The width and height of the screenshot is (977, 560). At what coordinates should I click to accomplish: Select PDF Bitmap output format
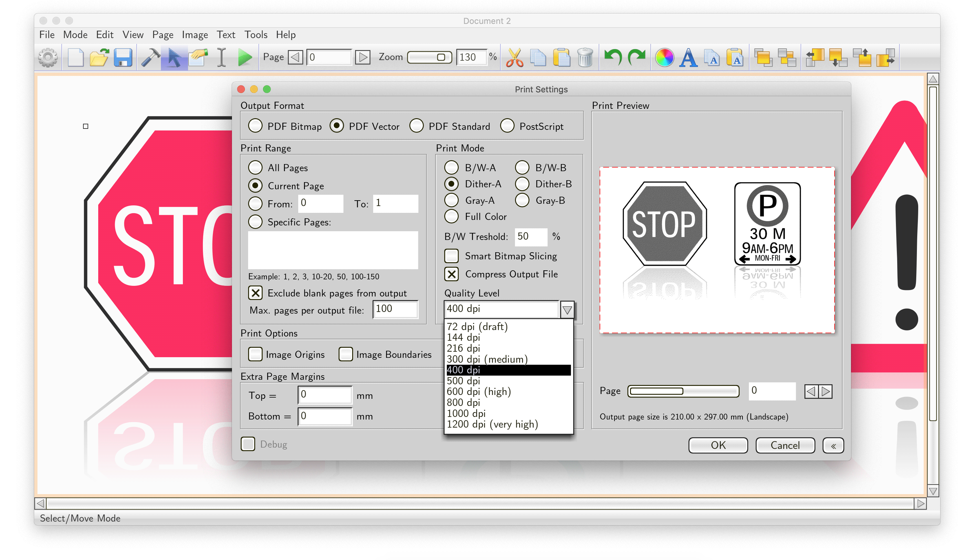pyautogui.click(x=256, y=126)
